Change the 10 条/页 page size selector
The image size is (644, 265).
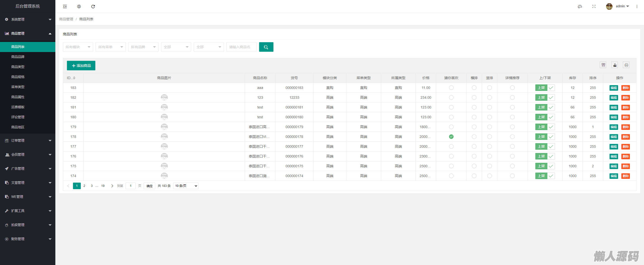point(186,186)
